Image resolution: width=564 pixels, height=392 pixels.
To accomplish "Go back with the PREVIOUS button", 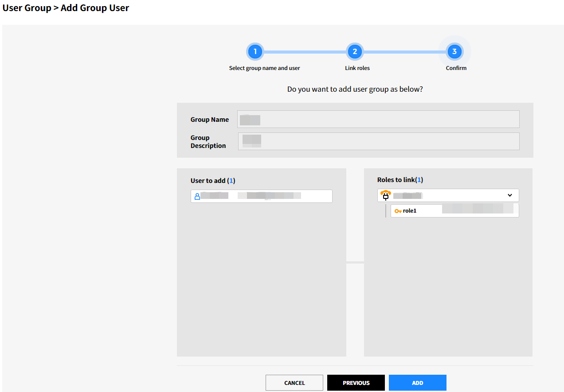I will [x=356, y=383].
